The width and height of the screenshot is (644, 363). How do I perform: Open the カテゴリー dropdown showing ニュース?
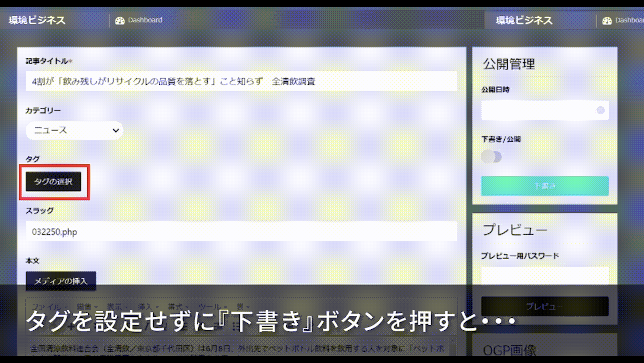click(75, 130)
